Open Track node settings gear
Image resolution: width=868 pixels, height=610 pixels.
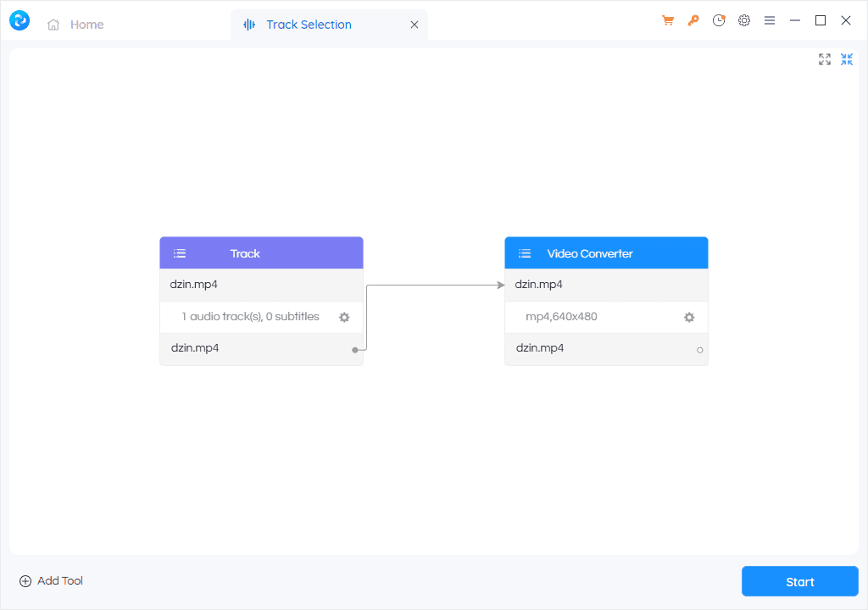tap(344, 317)
